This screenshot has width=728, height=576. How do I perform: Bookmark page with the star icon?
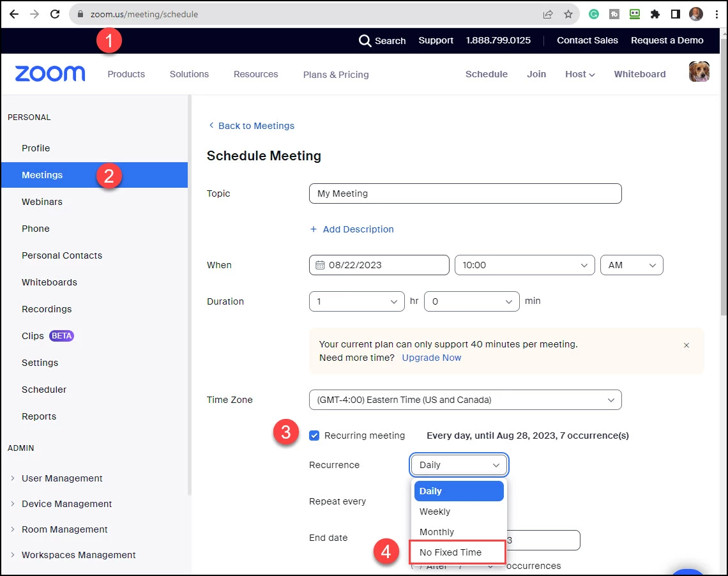coord(568,15)
